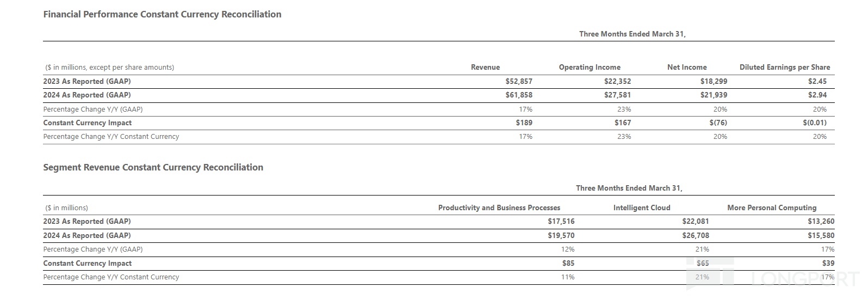Viewport: 868px width, 299px height.
Task: Select the $(0.01) constant currency impact cell
Action: [814, 123]
